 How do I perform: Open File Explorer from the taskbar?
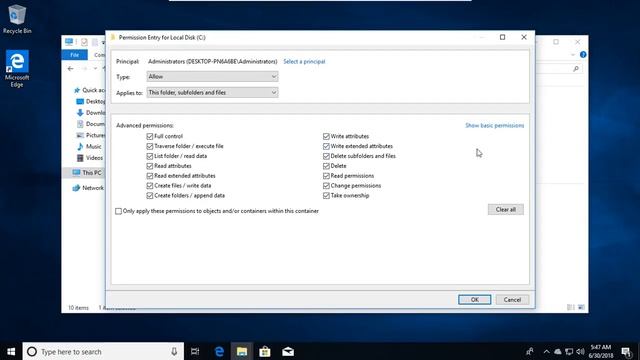point(242,351)
